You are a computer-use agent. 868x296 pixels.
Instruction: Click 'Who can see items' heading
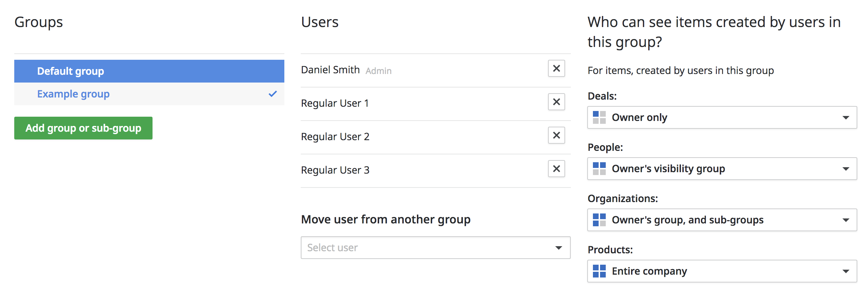click(714, 32)
